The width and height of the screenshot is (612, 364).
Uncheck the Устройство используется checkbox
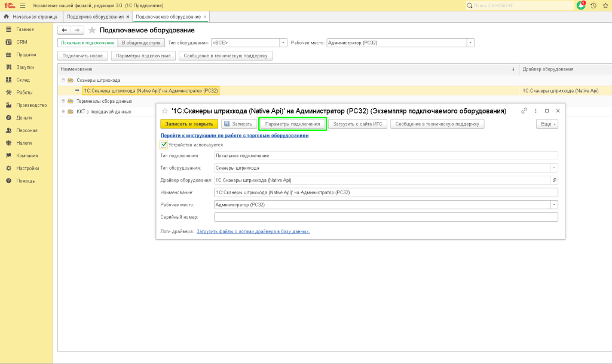[x=164, y=145]
